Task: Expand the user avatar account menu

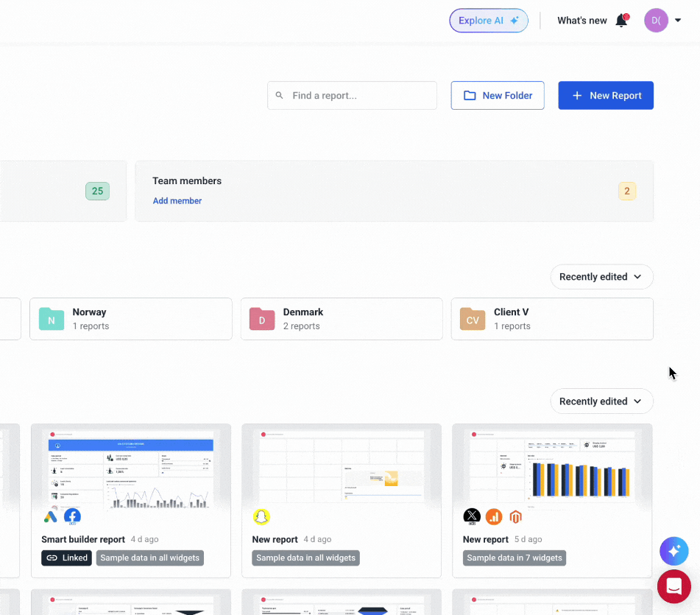Action: pyautogui.click(x=662, y=20)
